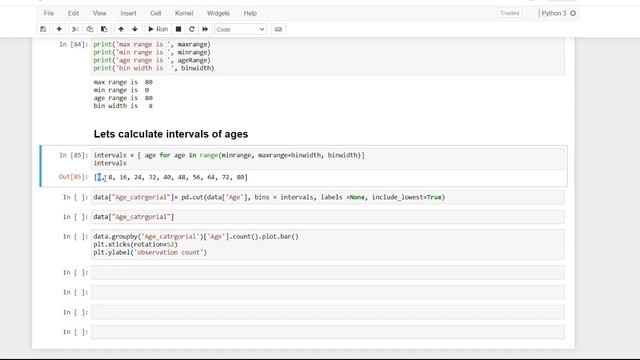
Task: Restart the kernel circular arrow icon
Action: 191,29
